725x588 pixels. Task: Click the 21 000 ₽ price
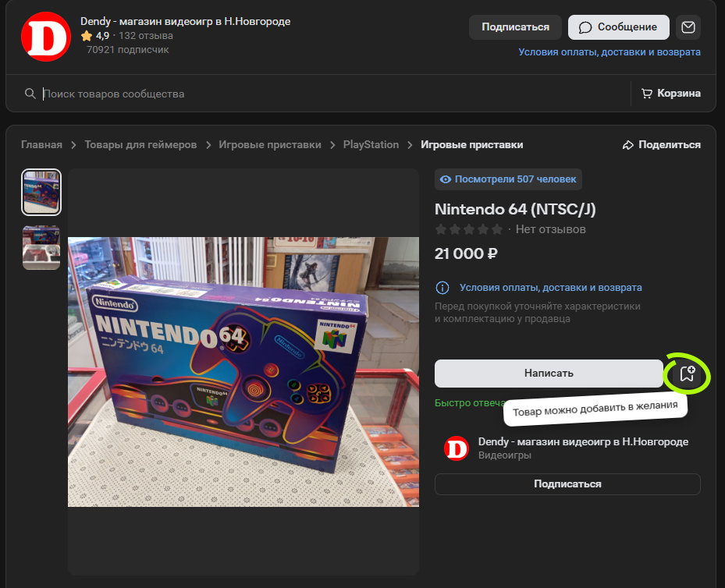(x=466, y=253)
